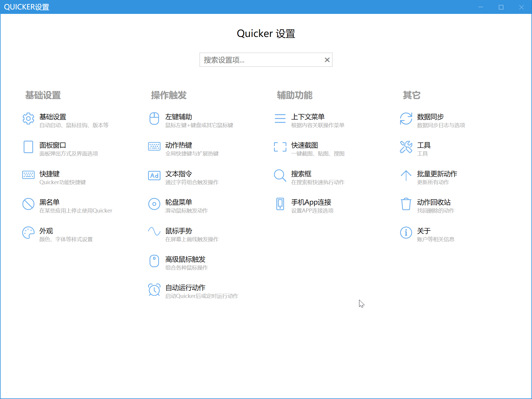
Task: Click the menu lines icon for 上下文菜单
Action: pos(280,119)
